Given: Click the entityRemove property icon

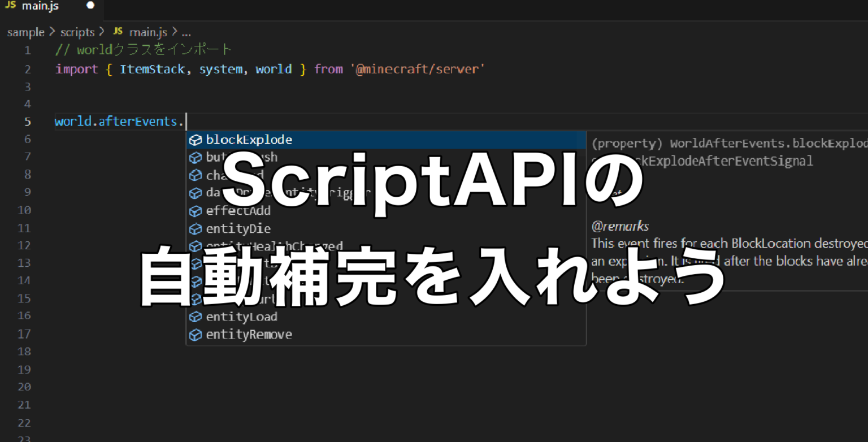Looking at the screenshot, I should click(195, 334).
